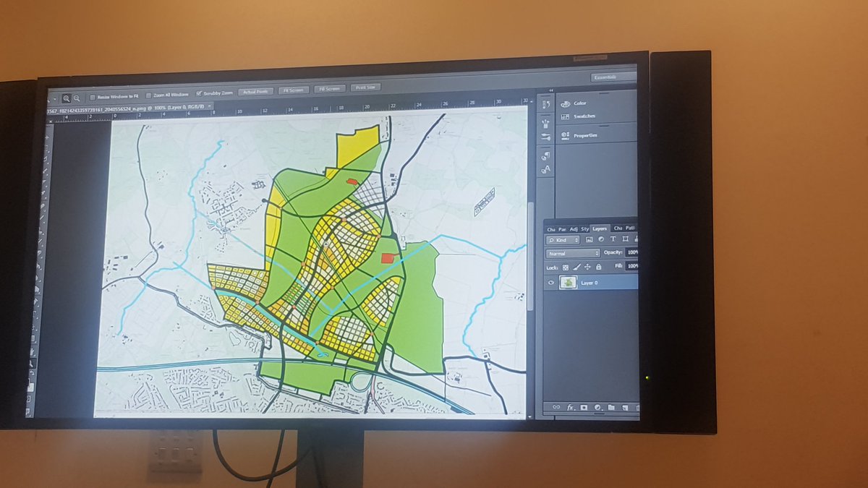The height and width of the screenshot is (488, 868).
Task: Toggle the adjustment layer filter icon
Action: click(601, 239)
